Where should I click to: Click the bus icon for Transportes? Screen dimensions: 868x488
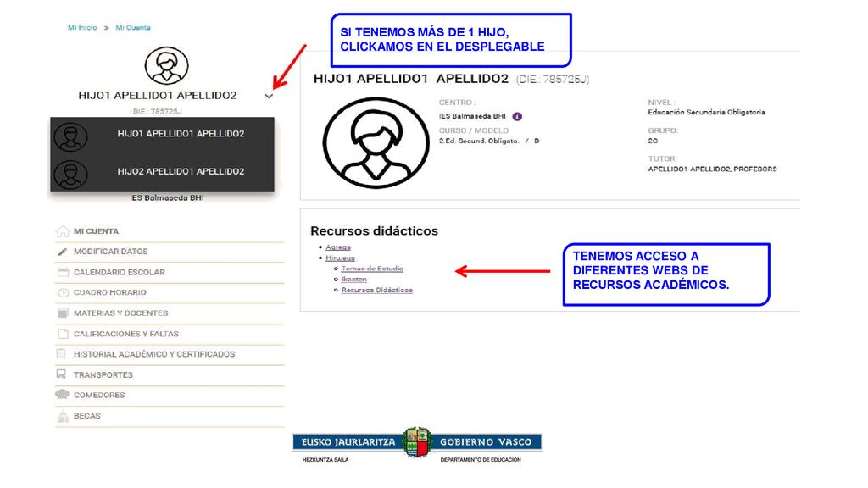point(61,374)
